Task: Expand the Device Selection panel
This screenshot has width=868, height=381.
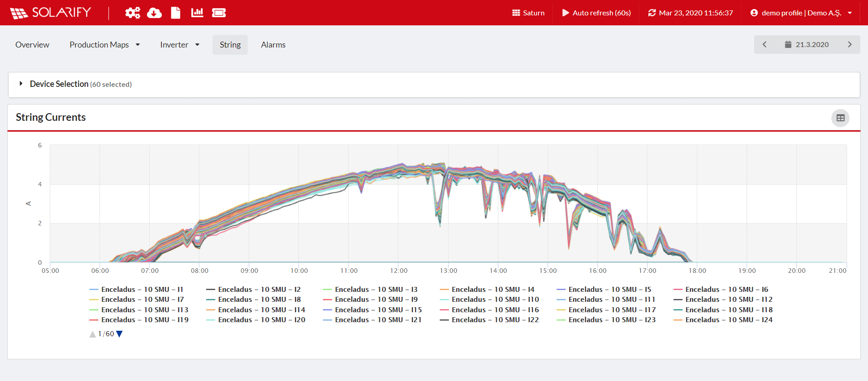Action: pyautogui.click(x=434, y=84)
